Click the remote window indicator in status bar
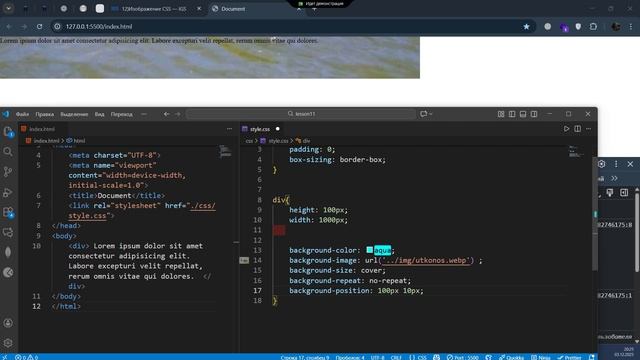 coord(5,357)
